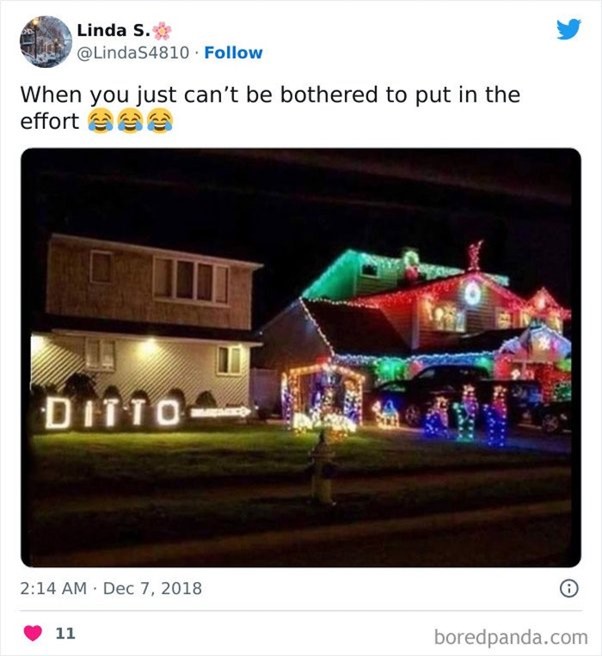This screenshot has height=656, width=602.
Task: Click the first laughing emoji
Action: (x=100, y=121)
